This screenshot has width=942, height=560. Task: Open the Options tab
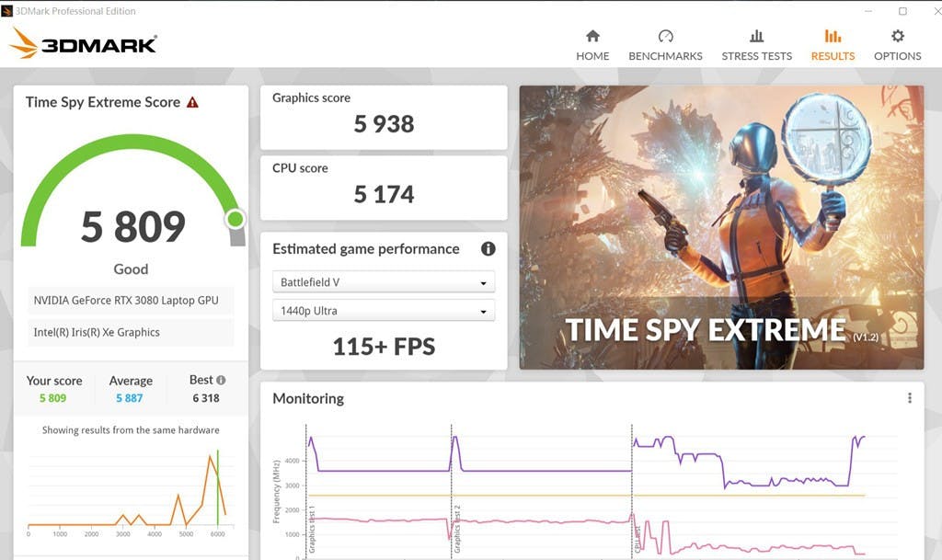(x=897, y=45)
